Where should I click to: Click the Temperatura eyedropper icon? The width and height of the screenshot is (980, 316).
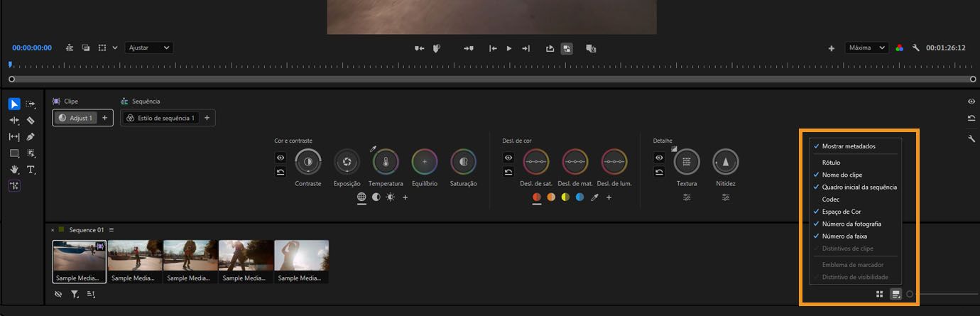pyautogui.click(x=373, y=148)
